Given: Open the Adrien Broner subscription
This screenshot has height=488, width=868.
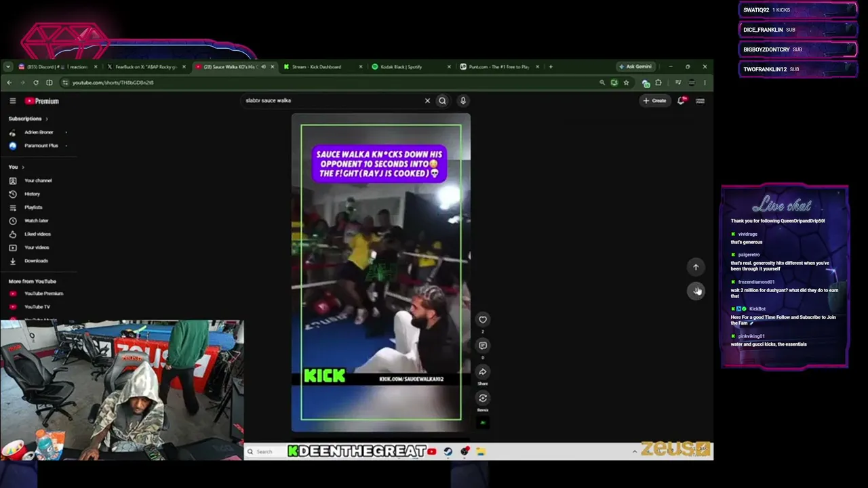Looking at the screenshot, I should (x=38, y=132).
